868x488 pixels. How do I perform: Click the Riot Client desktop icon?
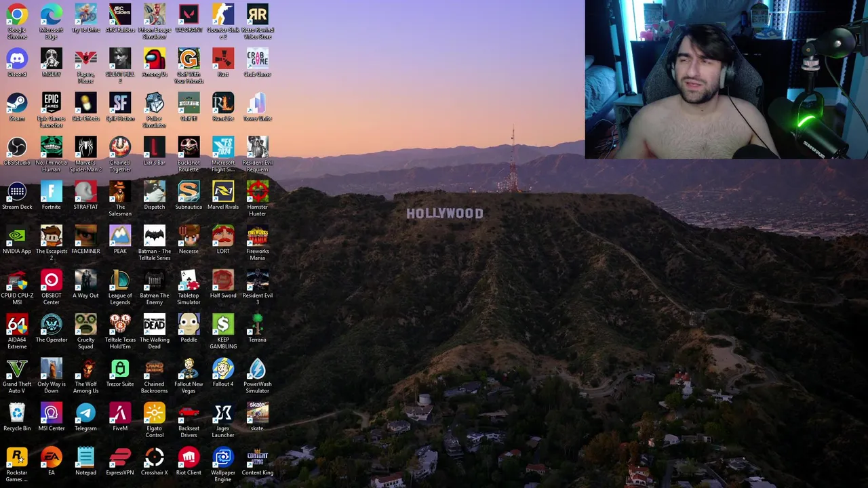tap(189, 457)
